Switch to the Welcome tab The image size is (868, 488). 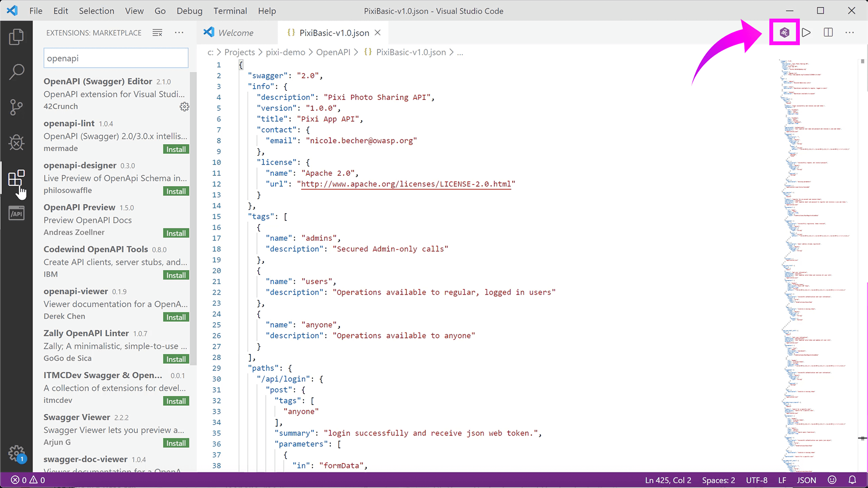click(x=237, y=33)
